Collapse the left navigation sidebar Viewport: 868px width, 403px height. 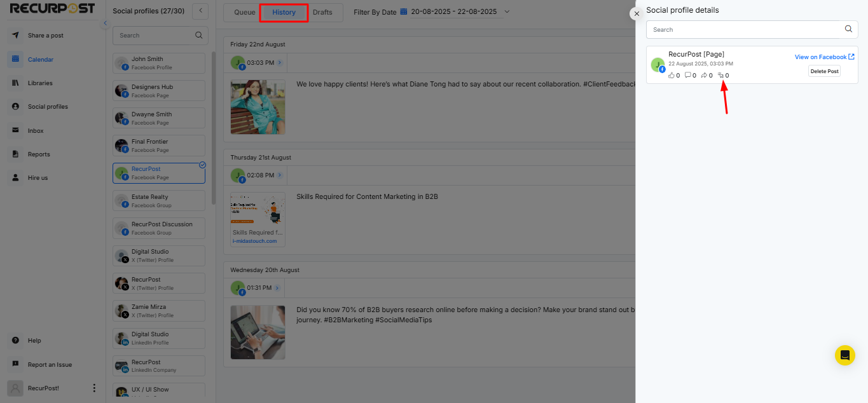[105, 24]
